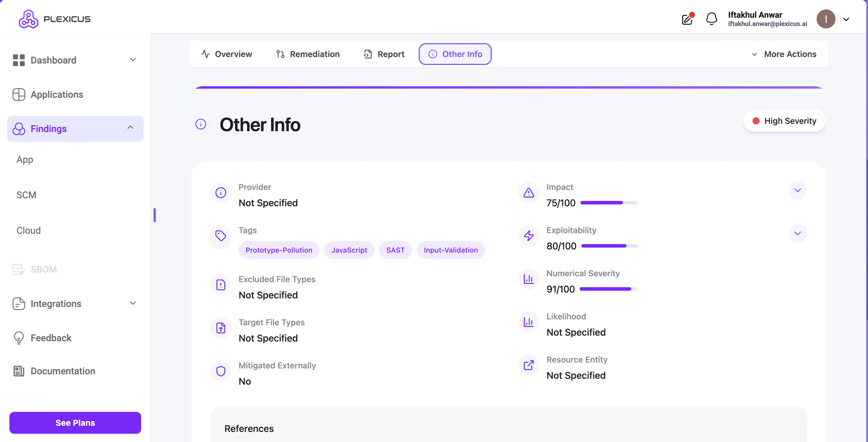
Task: Click the SBOM sidebar icon
Action: click(19, 269)
